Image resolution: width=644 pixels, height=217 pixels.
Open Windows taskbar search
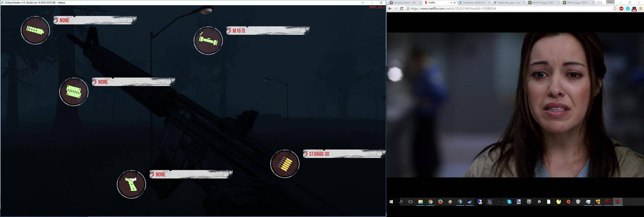tap(401, 202)
